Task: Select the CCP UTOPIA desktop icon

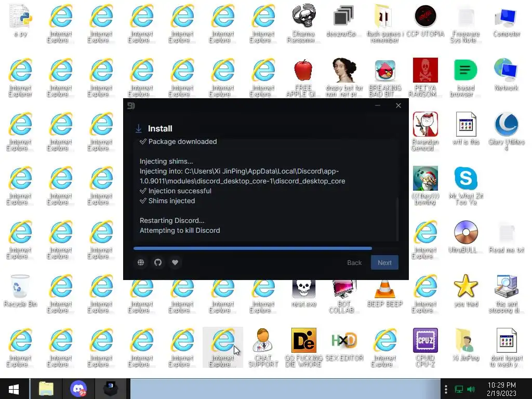Action: click(425, 20)
